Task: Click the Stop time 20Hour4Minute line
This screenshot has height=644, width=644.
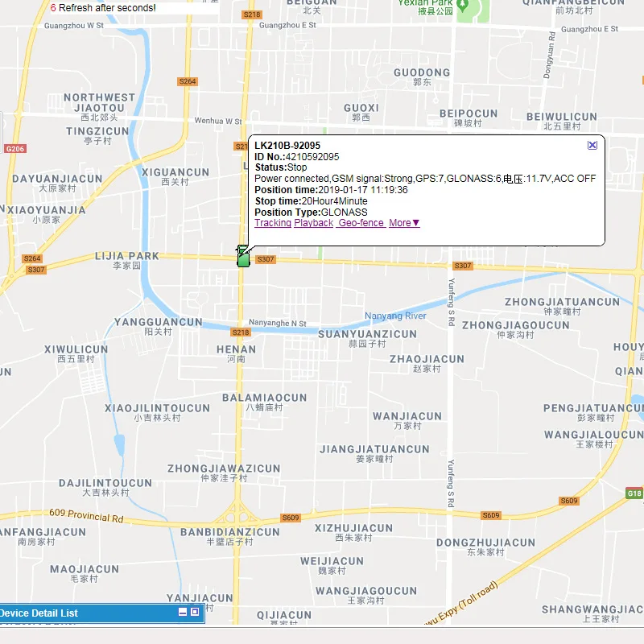Action: (x=311, y=201)
